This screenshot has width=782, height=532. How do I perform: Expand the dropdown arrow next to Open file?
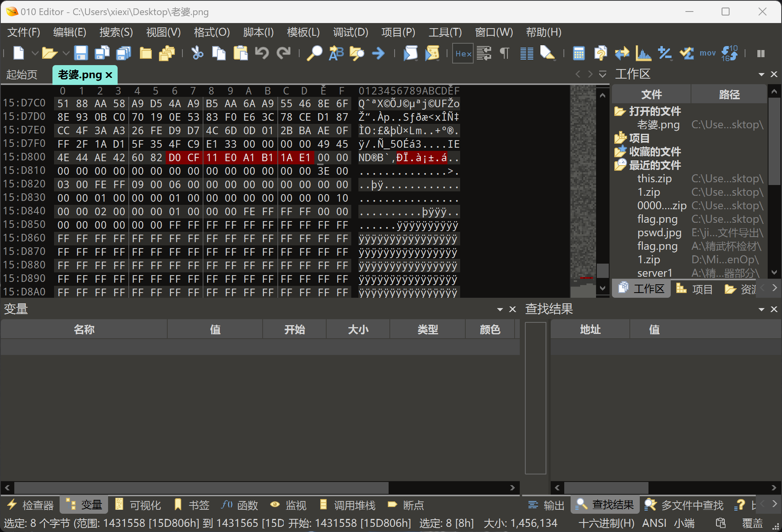pyautogui.click(x=66, y=53)
